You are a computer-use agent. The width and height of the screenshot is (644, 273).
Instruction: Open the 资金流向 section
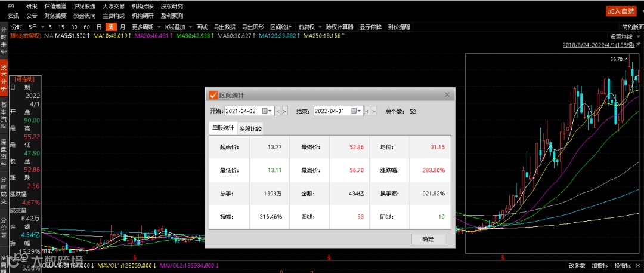[x=85, y=16]
